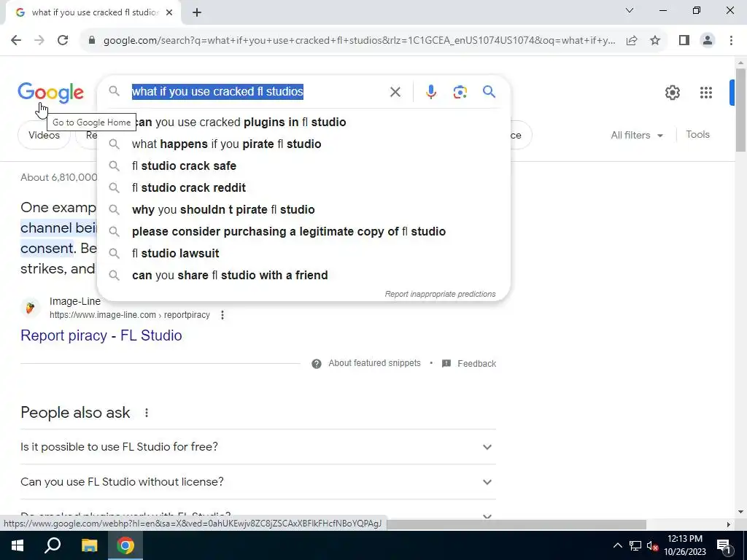
Task: Clear the search box with the X icon
Action: 395,92
